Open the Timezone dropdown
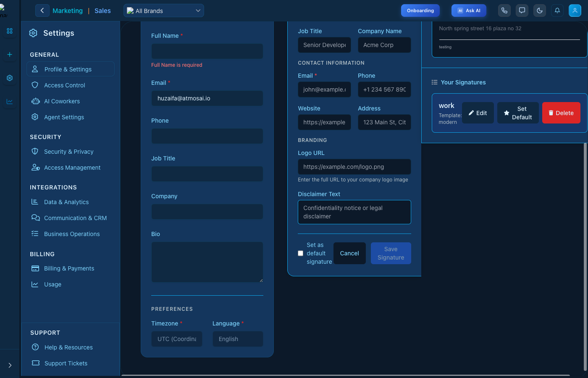Screen dimensions: 588x378 click(x=177, y=339)
